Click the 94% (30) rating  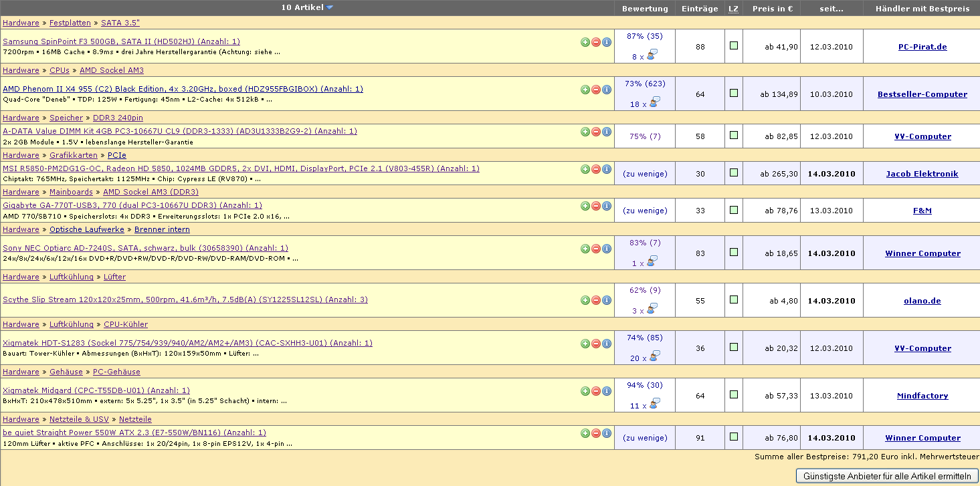point(645,385)
